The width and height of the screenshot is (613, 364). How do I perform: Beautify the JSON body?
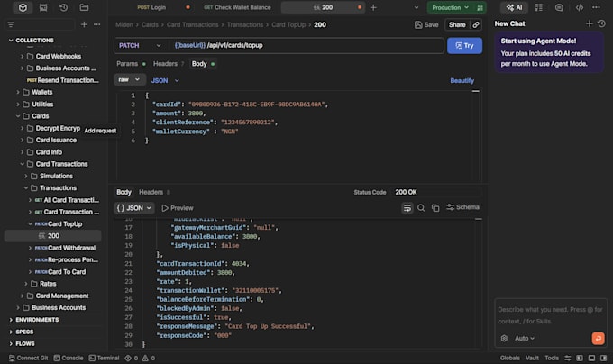pos(462,80)
